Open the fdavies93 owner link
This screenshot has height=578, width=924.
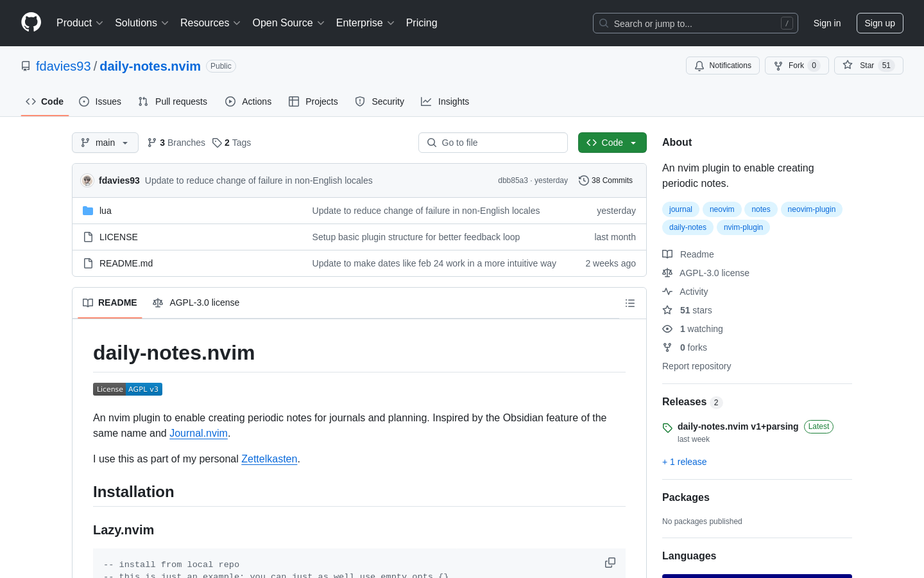point(64,66)
